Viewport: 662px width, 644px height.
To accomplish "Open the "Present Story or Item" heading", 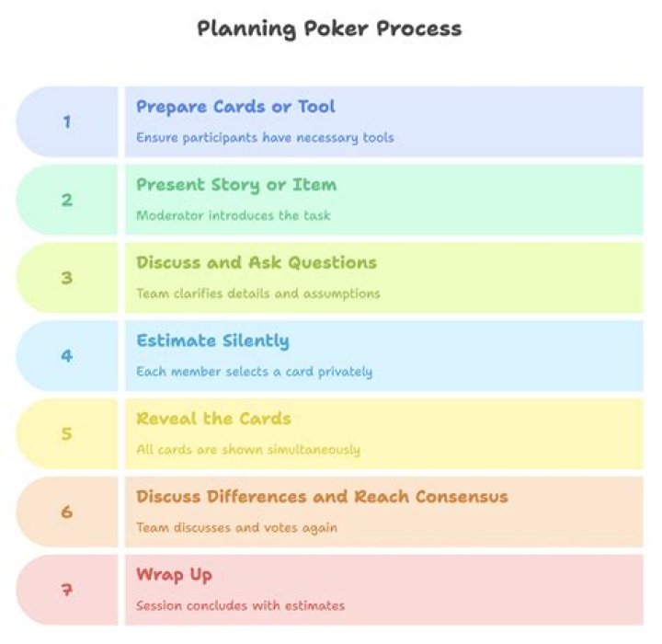I will pyautogui.click(x=236, y=185).
